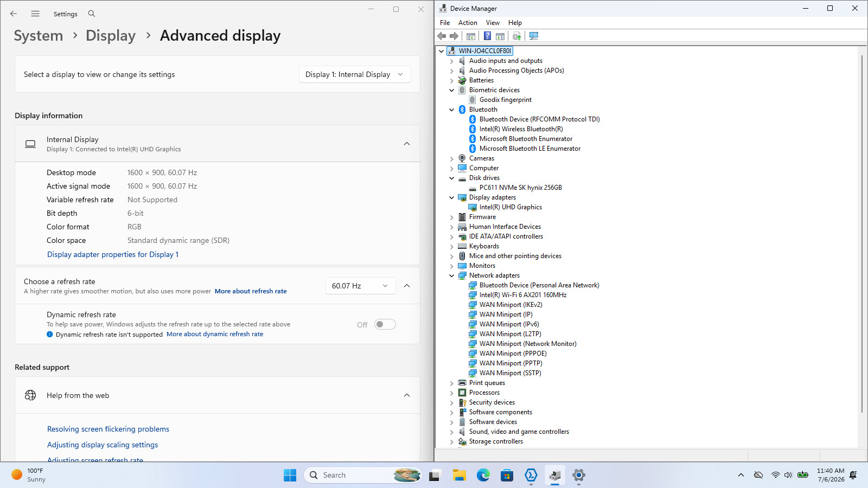Select WAN Miniport (PPTP) adapter
The image size is (868, 488).
tap(510, 363)
